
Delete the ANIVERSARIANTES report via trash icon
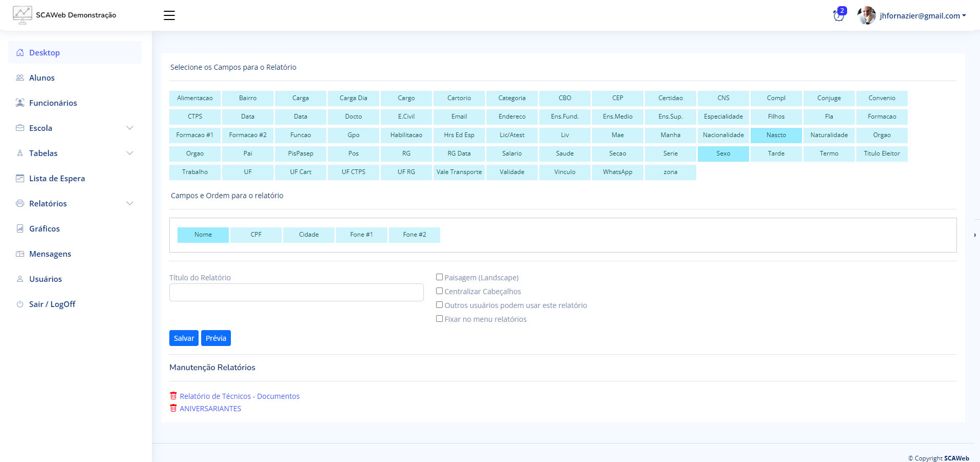pos(173,408)
